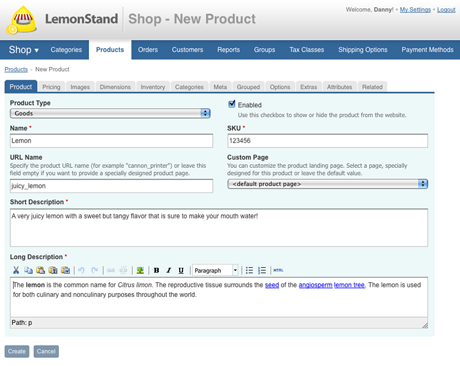Switch to the Extras tab
This screenshot has width=460, height=366.
(x=309, y=87)
